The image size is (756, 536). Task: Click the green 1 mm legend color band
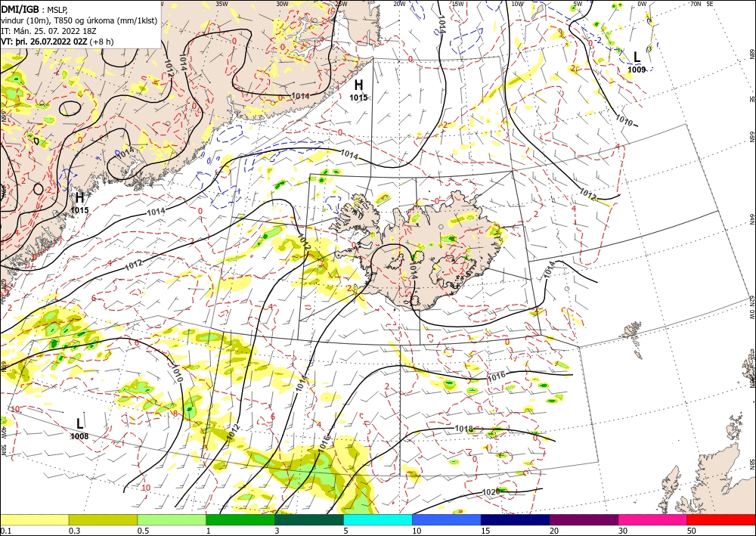tap(240, 519)
